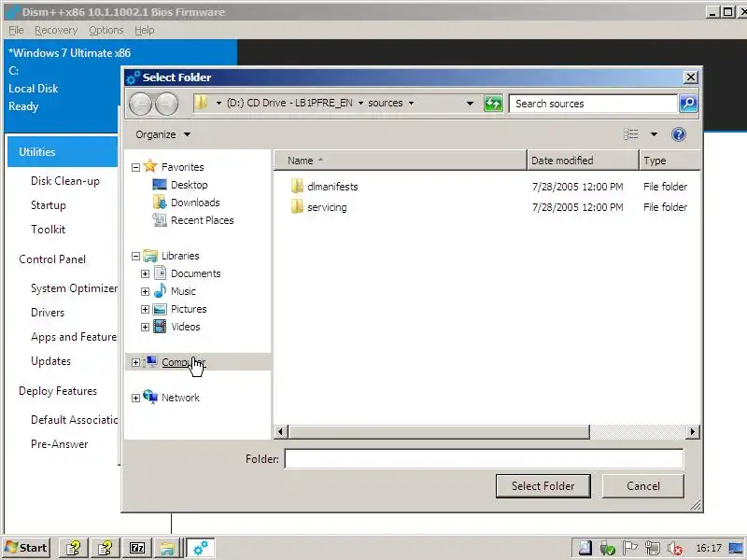Click the change view icon
The image size is (747, 560).
pos(631,134)
